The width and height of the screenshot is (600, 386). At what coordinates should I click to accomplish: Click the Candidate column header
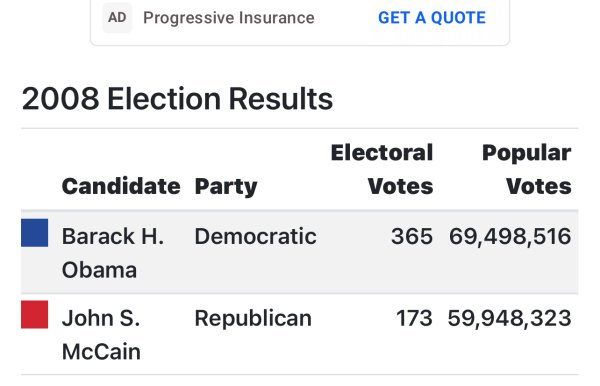coord(121,186)
